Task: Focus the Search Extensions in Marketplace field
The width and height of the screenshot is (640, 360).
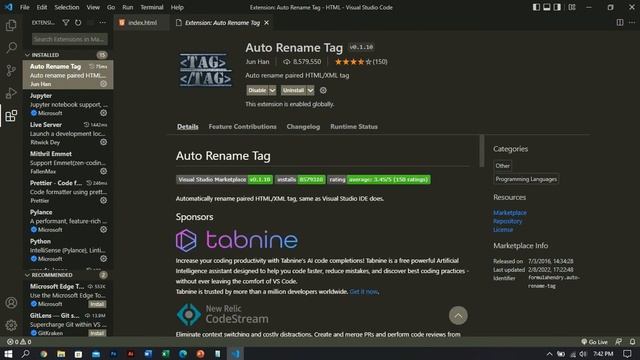Action: 70,39
